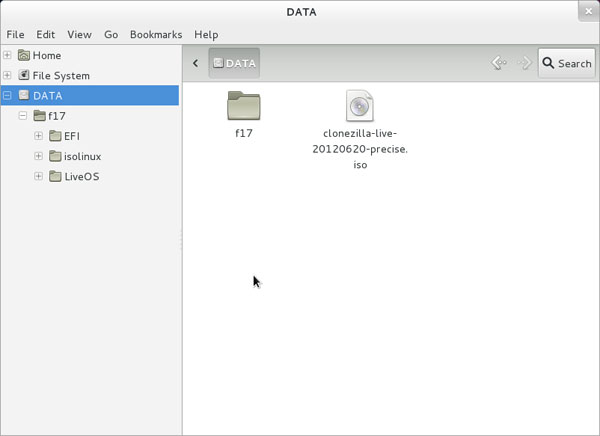
Task: Open the Go menu
Action: (x=111, y=34)
